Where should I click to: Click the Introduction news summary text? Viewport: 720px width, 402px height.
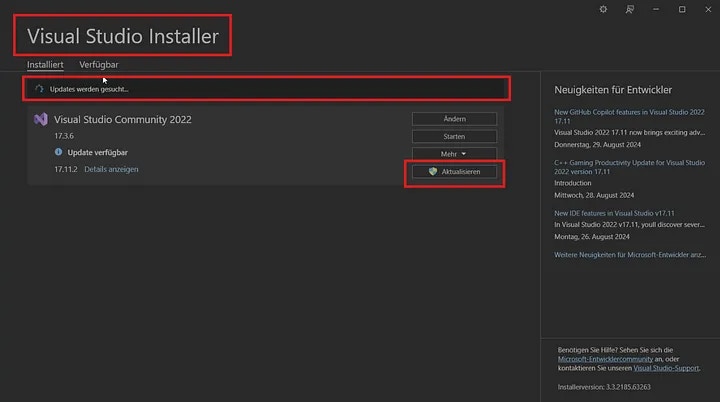coord(572,183)
